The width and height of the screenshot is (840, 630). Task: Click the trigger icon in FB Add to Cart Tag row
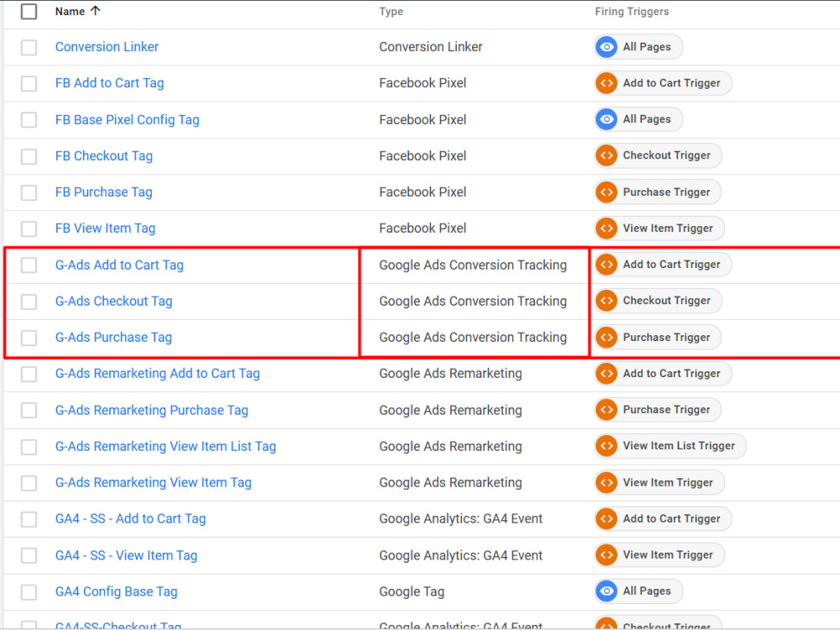[x=606, y=83]
